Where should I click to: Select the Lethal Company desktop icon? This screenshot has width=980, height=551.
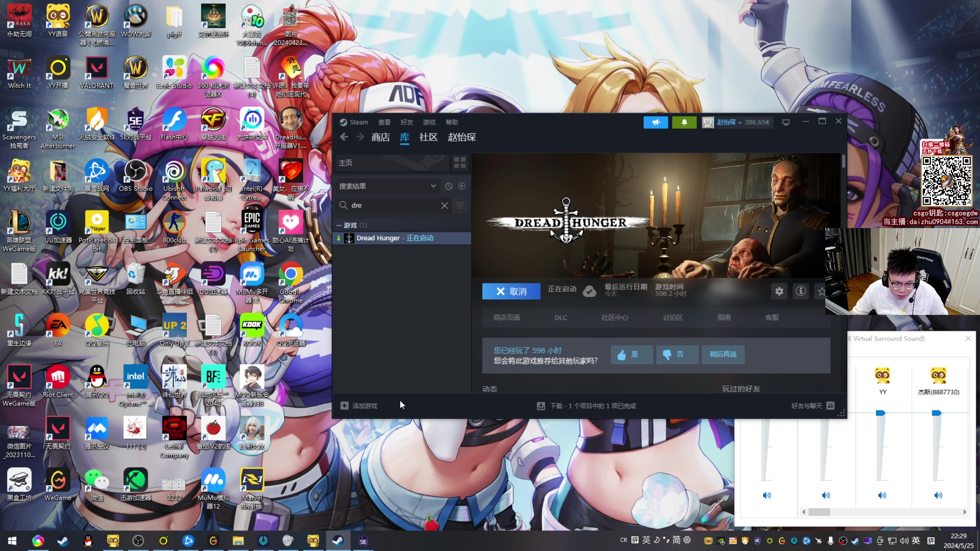click(174, 437)
